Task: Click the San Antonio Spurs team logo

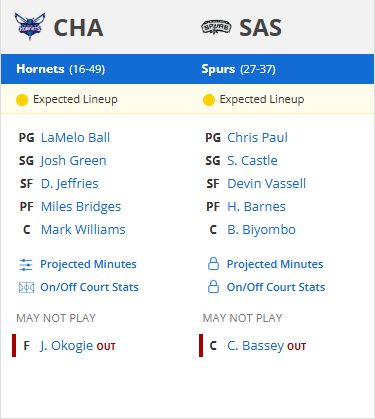Action: click(216, 27)
